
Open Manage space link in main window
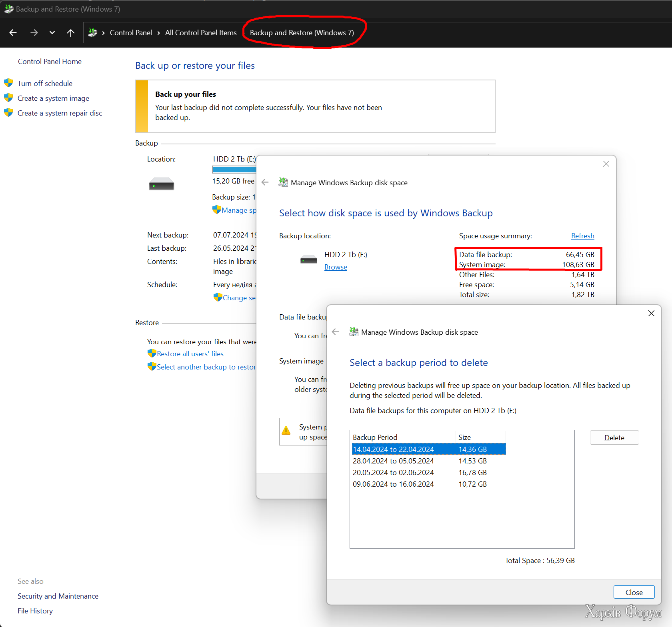[x=239, y=210]
